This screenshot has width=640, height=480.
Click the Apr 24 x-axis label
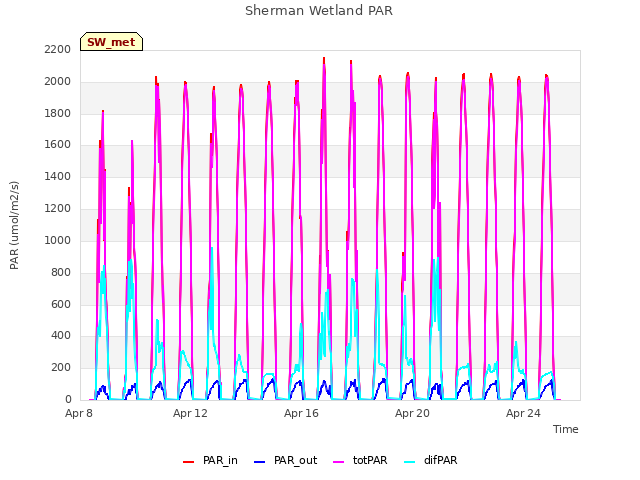[523, 413]
